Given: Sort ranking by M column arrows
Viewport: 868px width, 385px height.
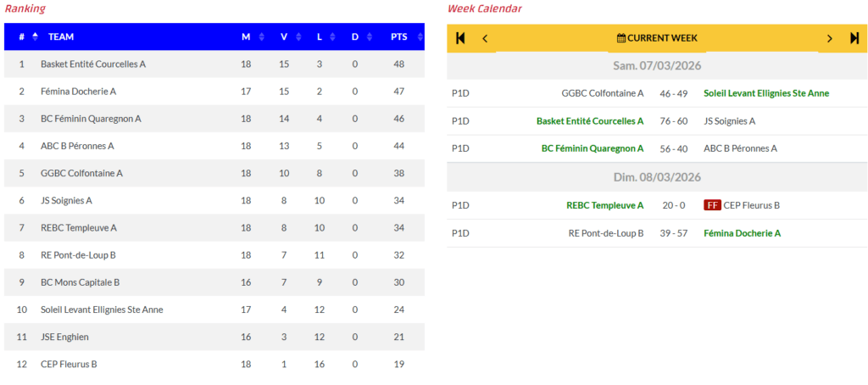Looking at the screenshot, I should pos(261,36).
